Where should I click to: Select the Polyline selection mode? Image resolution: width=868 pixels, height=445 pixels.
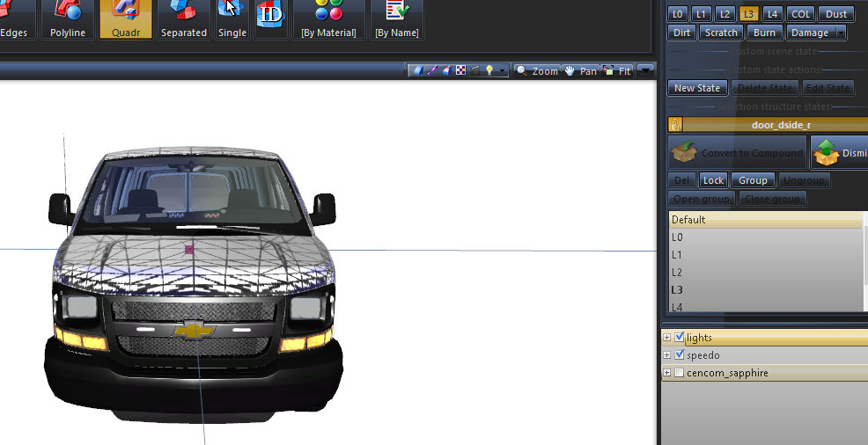[x=68, y=19]
